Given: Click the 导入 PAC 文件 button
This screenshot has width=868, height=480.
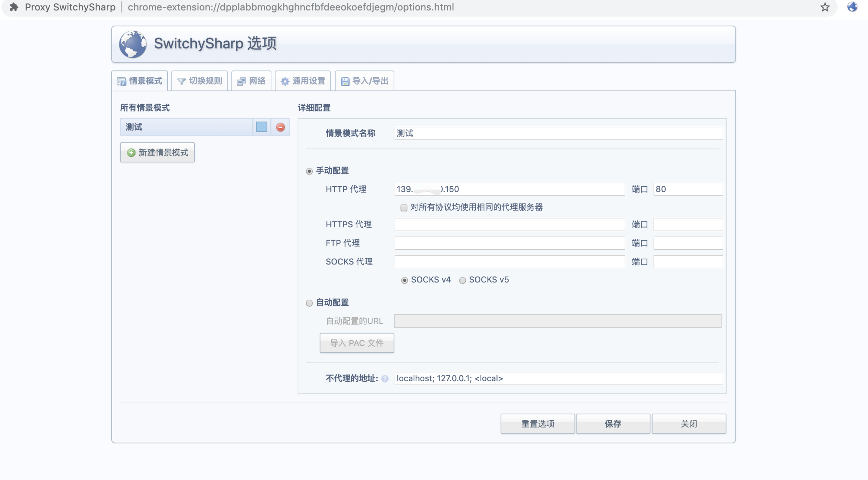Looking at the screenshot, I should [357, 343].
